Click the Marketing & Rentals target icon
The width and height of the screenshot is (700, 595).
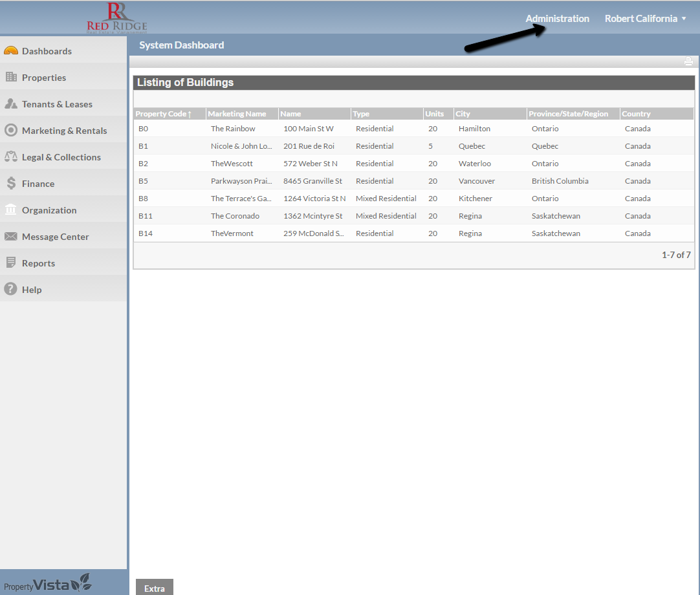point(11,131)
